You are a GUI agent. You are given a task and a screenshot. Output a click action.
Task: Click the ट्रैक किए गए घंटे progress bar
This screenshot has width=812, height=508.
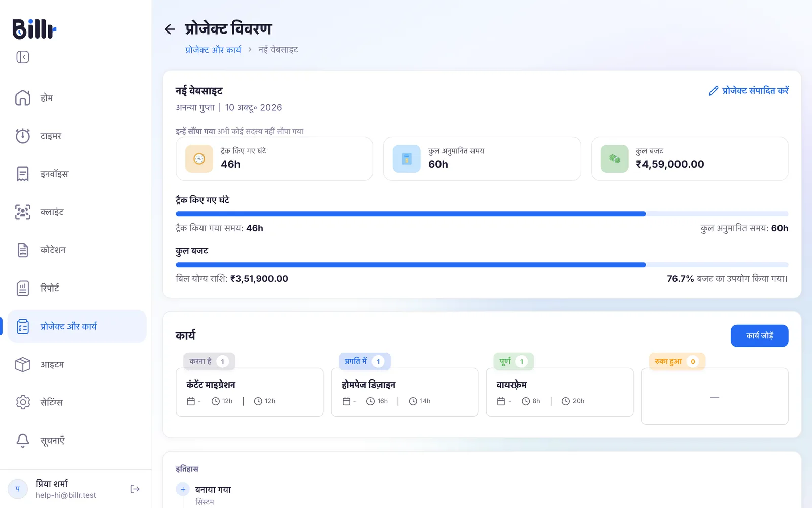click(482, 214)
